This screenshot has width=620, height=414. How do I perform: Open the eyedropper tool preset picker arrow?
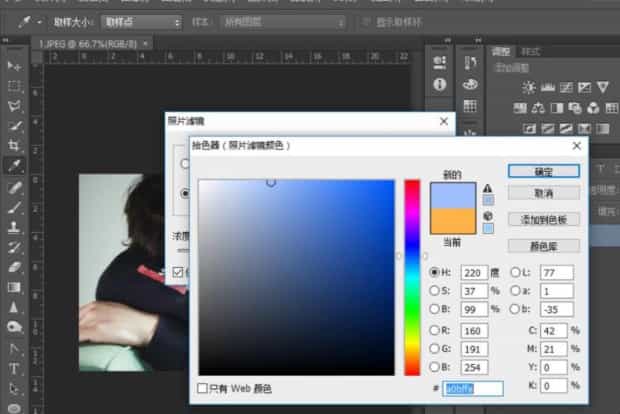(x=38, y=22)
